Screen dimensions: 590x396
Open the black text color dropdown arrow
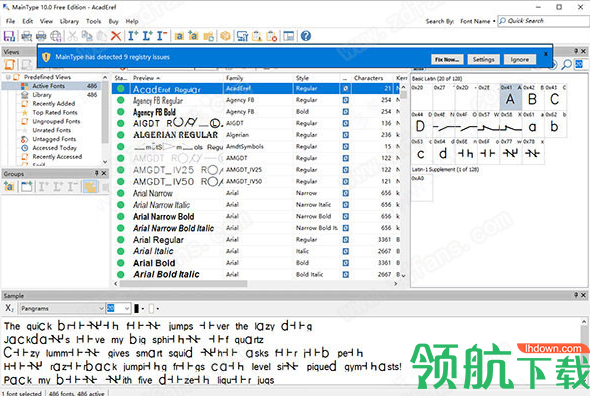tap(143, 309)
